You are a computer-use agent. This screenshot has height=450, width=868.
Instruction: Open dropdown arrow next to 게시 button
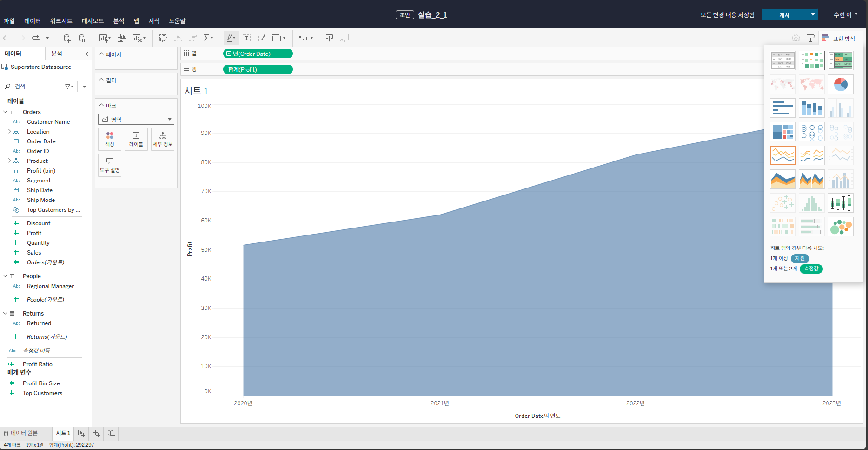coord(813,15)
